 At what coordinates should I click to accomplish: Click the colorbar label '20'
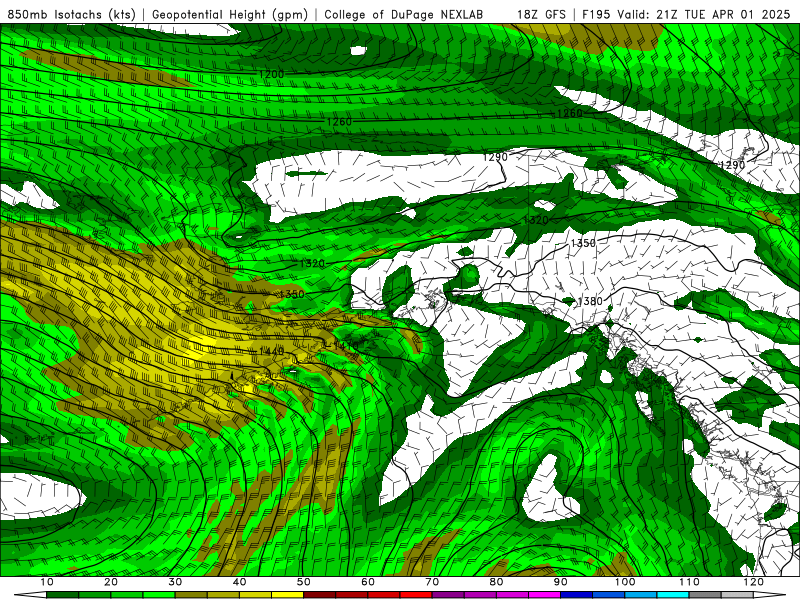coord(111,582)
